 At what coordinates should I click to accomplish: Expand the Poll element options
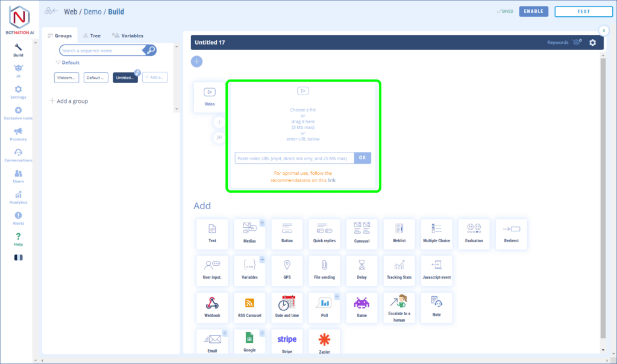click(337, 297)
